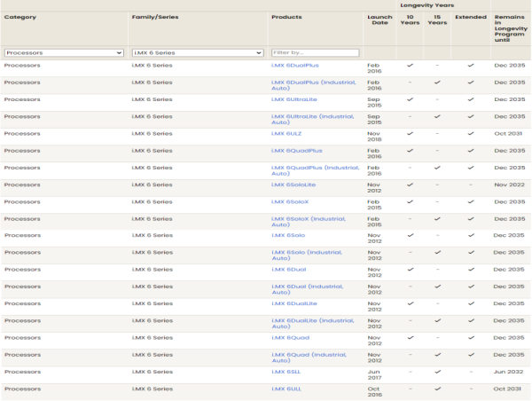Open the i.MX 6SLL product link
532x401 pixels.
click(x=286, y=372)
